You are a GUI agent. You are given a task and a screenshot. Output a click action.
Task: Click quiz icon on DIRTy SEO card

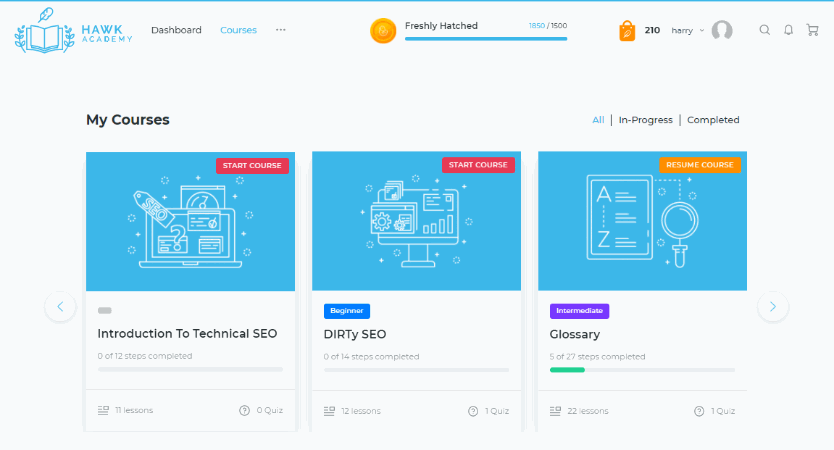[x=473, y=411]
